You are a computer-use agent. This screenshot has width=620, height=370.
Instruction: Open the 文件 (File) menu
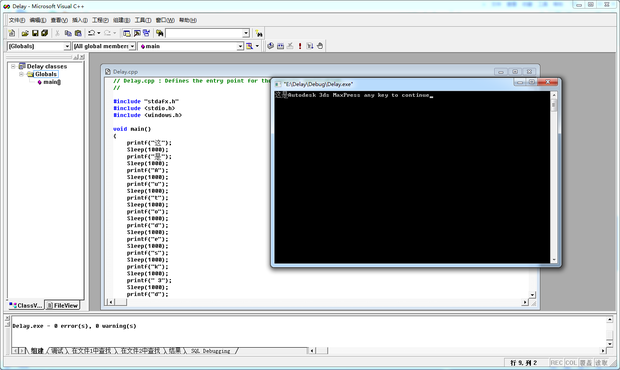coord(17,20)
